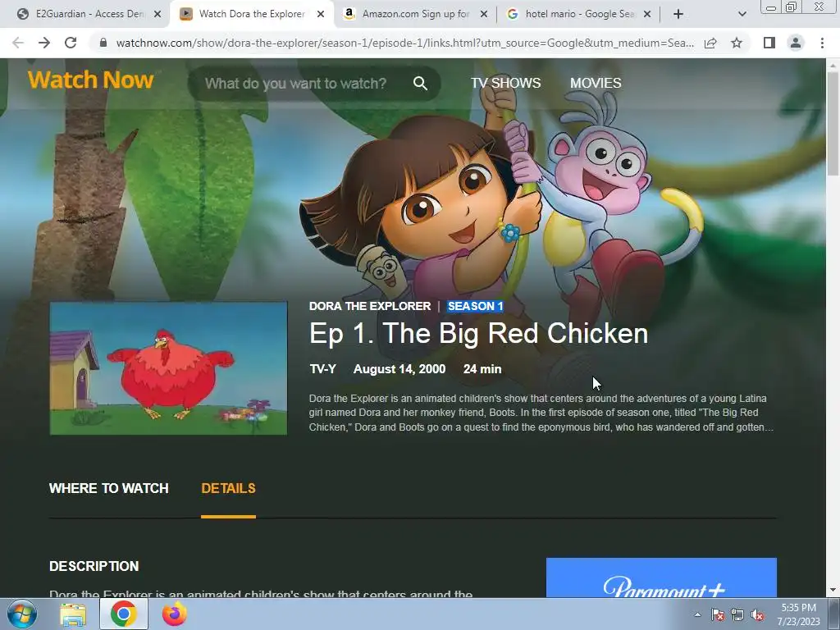Show hidden tray icons arrow
Image resolution: width=840 pixels, height=630 pixels.
click(x=697, y=614)
